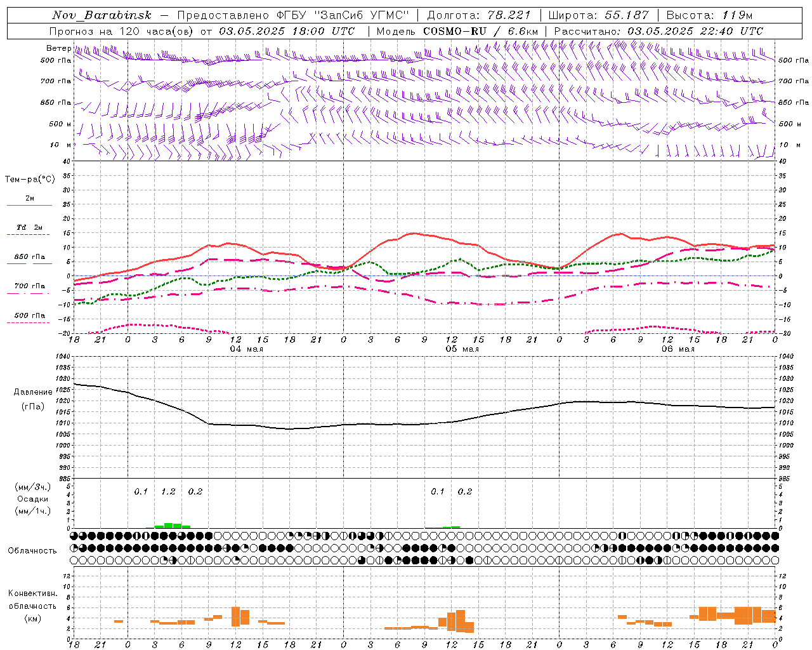Click the Ветер panel label

[59, 48]
